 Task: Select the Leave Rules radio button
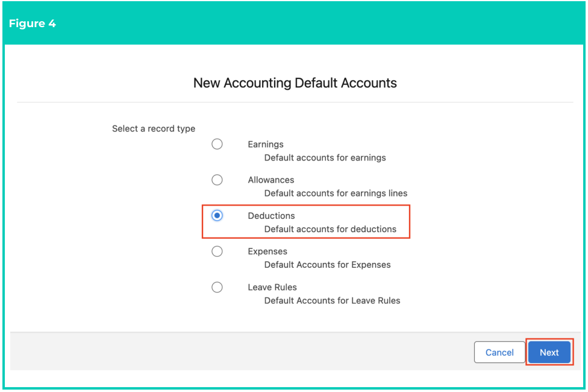[x=217, y=287]
